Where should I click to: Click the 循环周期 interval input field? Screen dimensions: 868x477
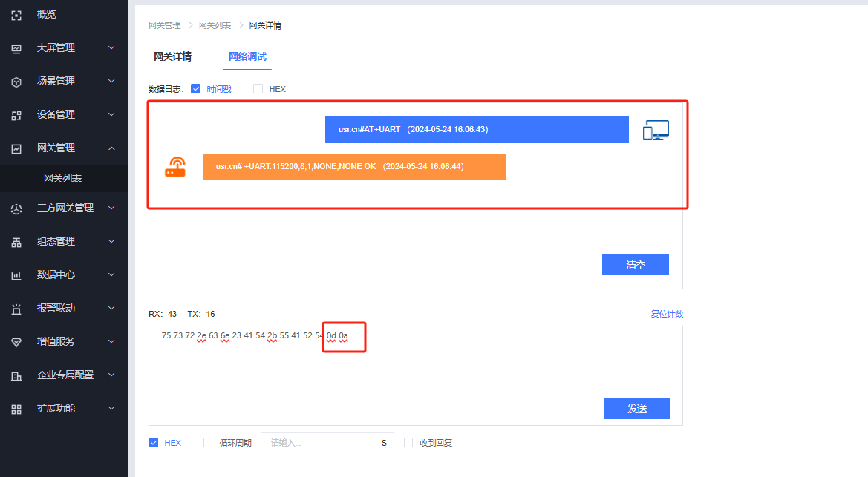[x=319, y=443]
